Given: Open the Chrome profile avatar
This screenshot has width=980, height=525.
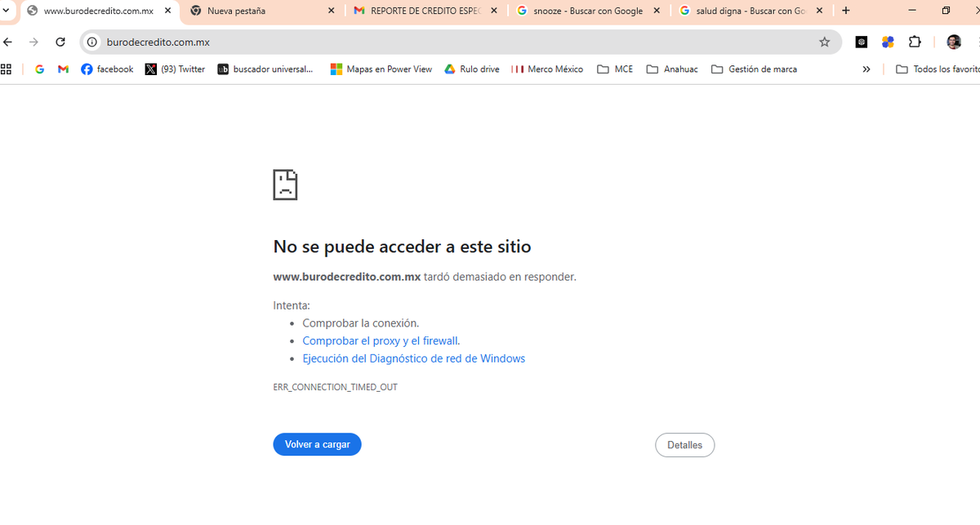Looking at the screenshot, I should pyautogui.click(x=954, y=42).
